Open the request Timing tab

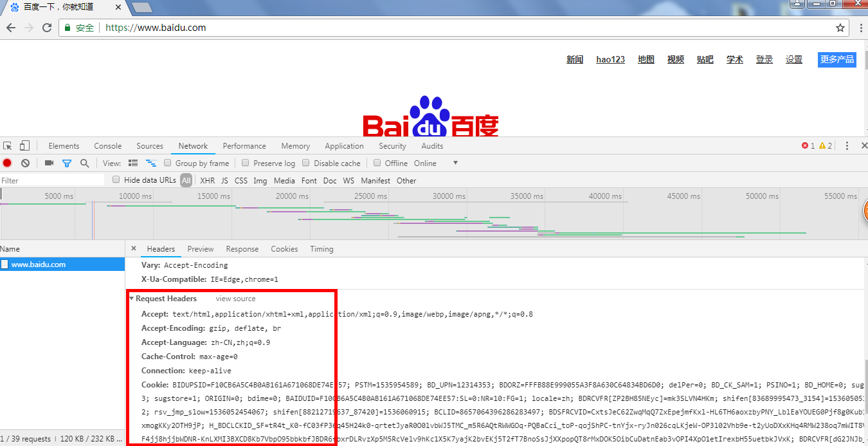321,249
